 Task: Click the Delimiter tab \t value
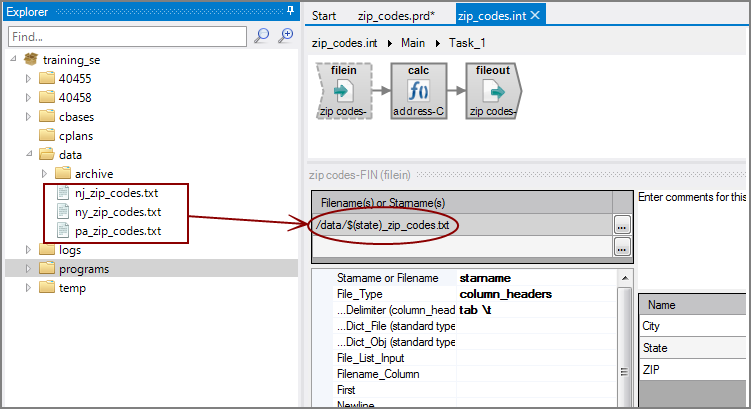(x=475, y=310)
